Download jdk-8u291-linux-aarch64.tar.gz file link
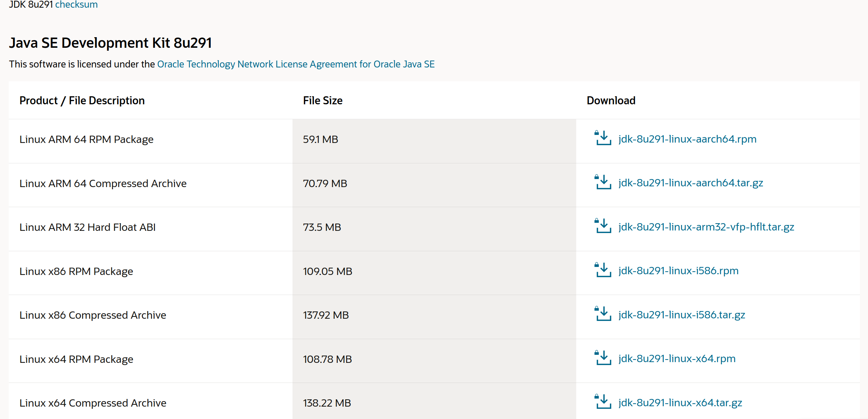 [690, 183]
